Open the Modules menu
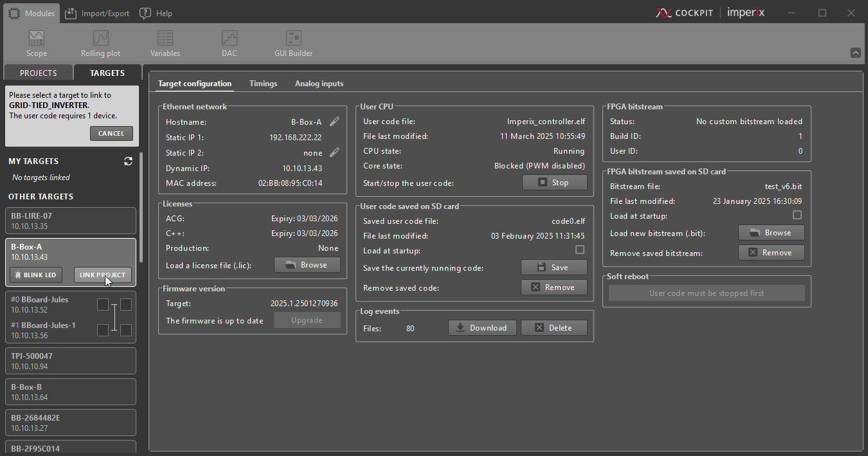The height and width of the screenshot is (456, 868). pos(32,13)
